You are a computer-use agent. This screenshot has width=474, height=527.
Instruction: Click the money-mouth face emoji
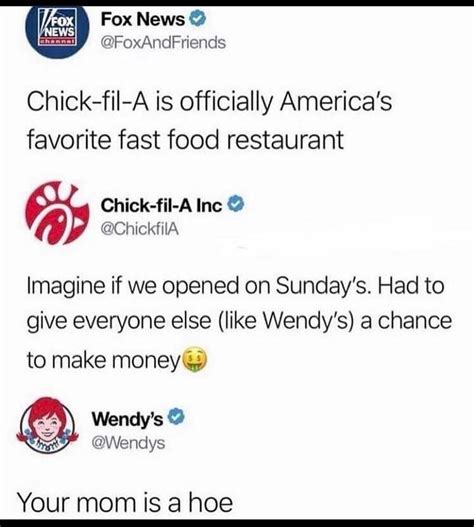click(x=194, y=360)
